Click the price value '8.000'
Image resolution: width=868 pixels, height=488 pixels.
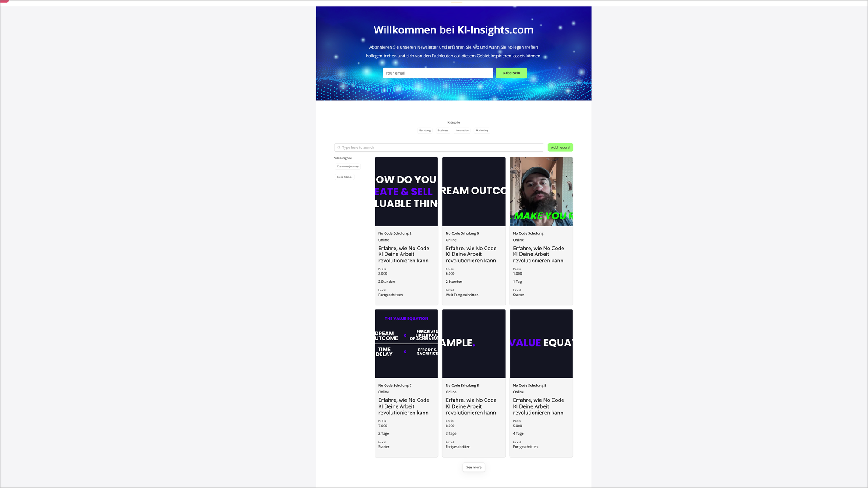click(x=450, y=426)
